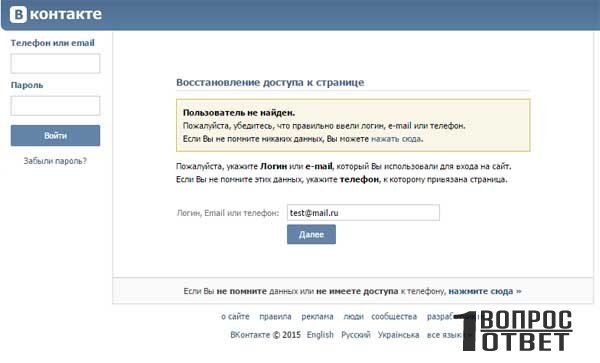The width and height of the screenshot is (600, 363).
Task: Open the нажмите сюда » link
Action: 485,291
